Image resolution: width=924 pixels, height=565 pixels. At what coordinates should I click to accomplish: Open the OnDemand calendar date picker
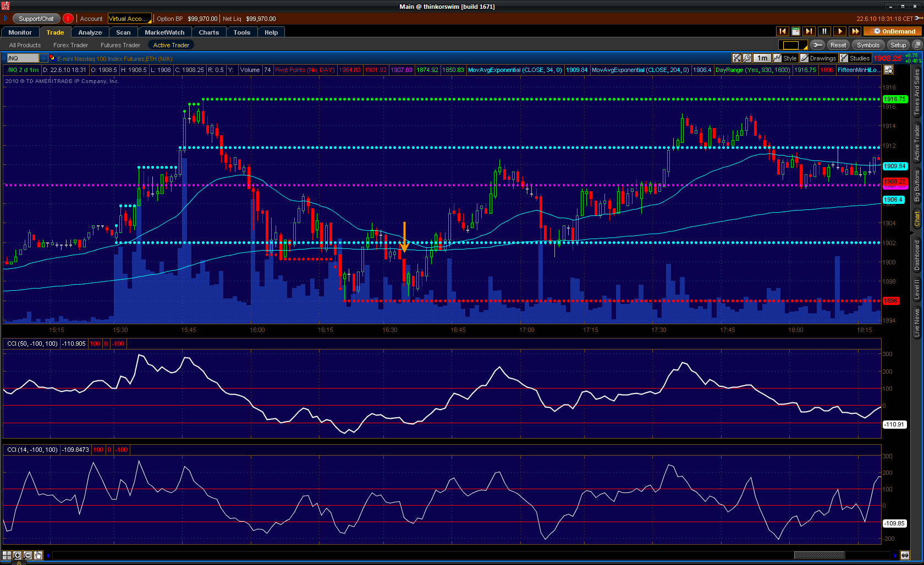[x=795, y=31]
